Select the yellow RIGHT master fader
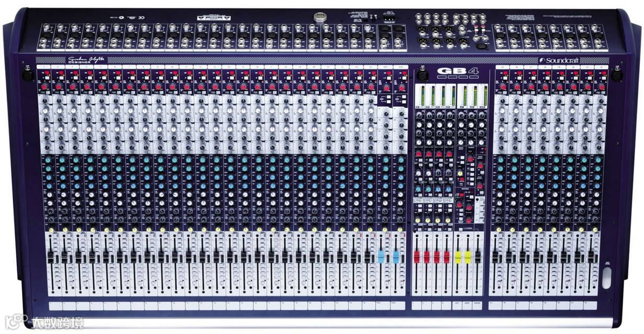644x334 pixels. click(468, 257)
